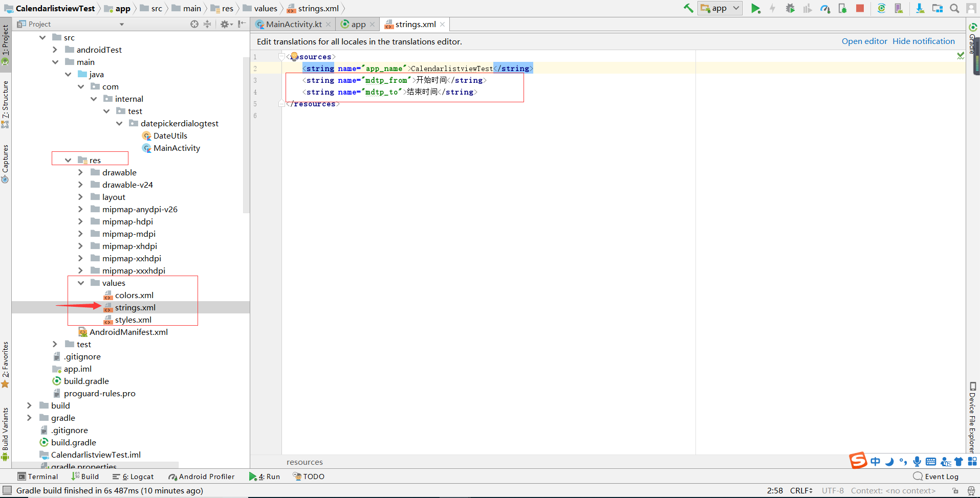Open the Build tool window
The width and height of the screenshot is (980, 498).
pos(85,477)
